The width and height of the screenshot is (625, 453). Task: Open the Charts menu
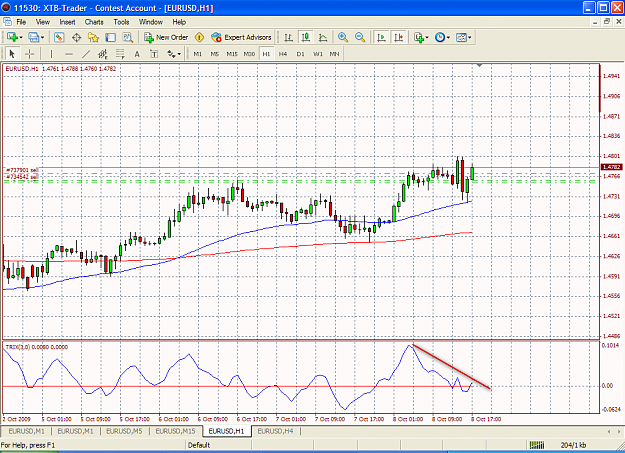click(94, 22)
